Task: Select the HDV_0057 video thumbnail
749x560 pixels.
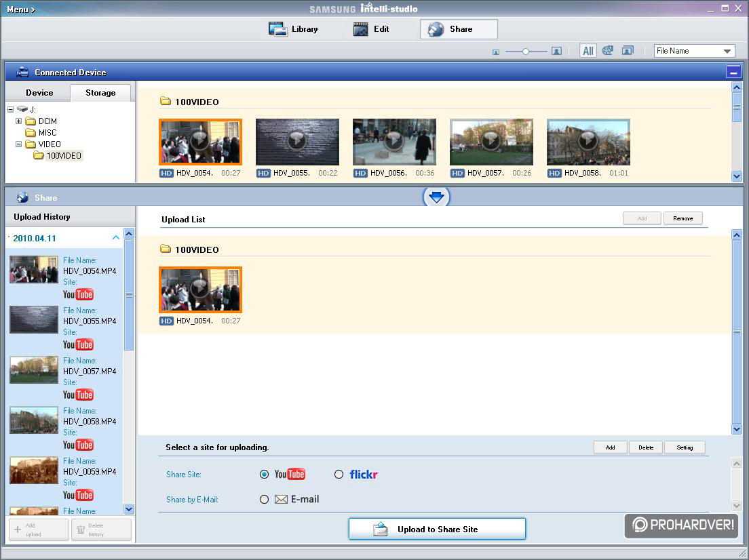Action: pyautogui.click(x=491, y=142)
